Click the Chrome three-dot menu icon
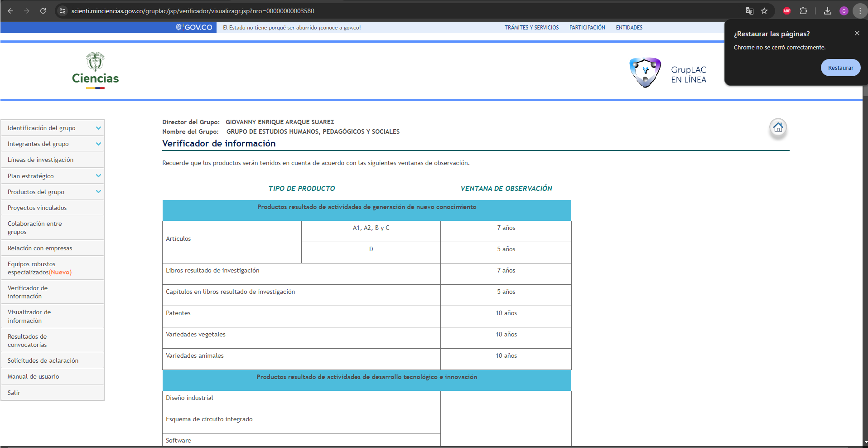Viewport: 868px width, 448px height. [x=860, y=11]
